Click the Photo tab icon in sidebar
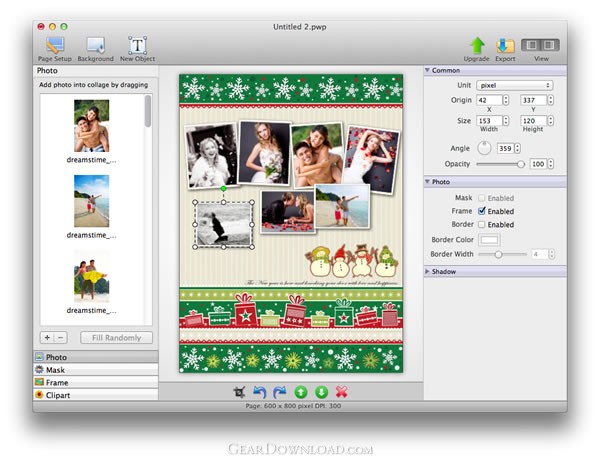The width and height of the screenshot is (600, 457). click(39, 357)
